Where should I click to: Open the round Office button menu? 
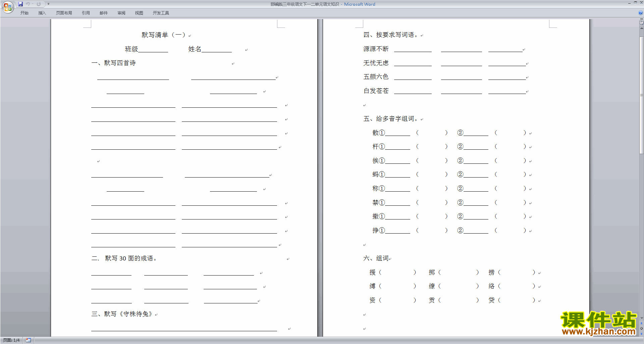pos(7,7)
